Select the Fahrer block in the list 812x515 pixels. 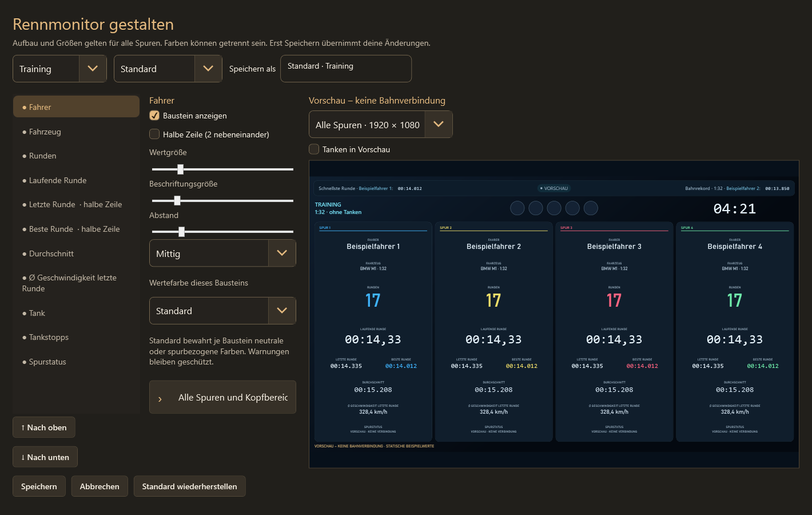pos(76,107)
